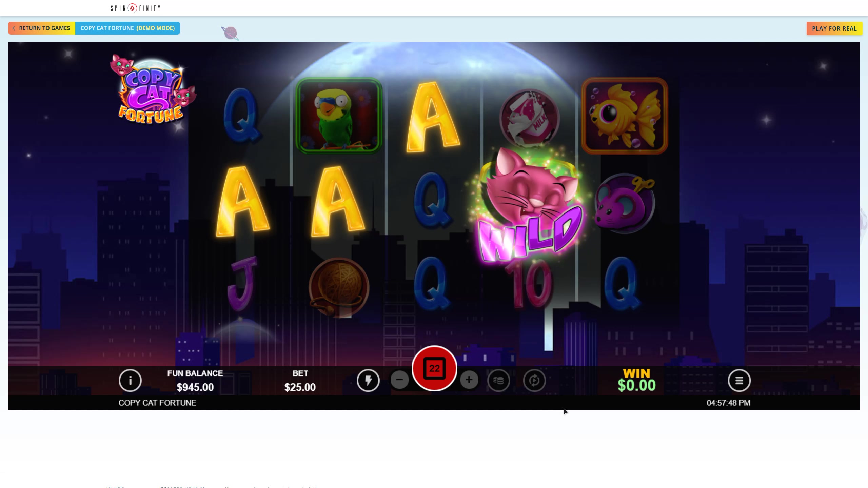Viewport: 868px width, 488px height.
Task: Increase bet with plus button
Action: click(469, 380)
